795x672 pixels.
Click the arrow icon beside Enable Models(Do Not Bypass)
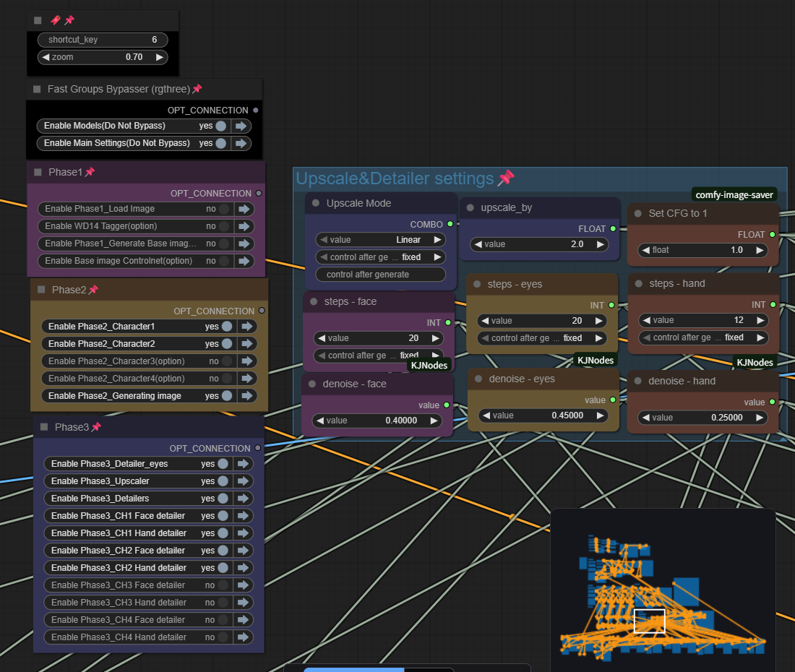coord(242,126)
